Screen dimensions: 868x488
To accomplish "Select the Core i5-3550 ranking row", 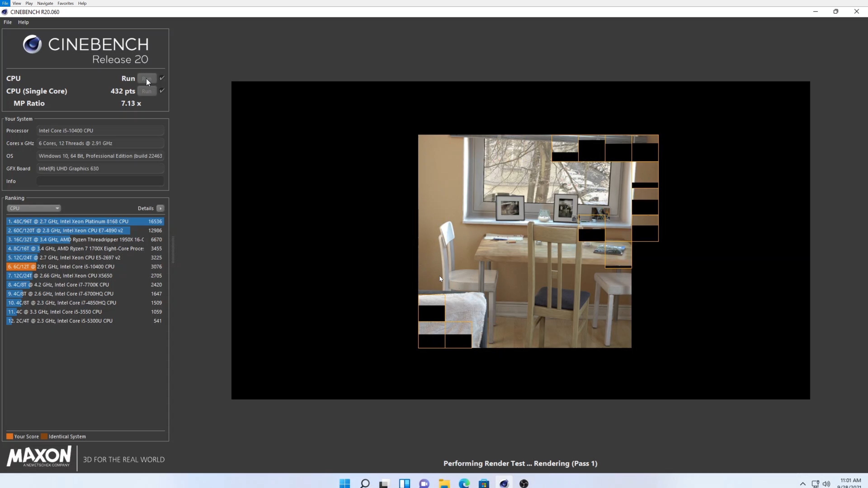I will pos(85,312).
